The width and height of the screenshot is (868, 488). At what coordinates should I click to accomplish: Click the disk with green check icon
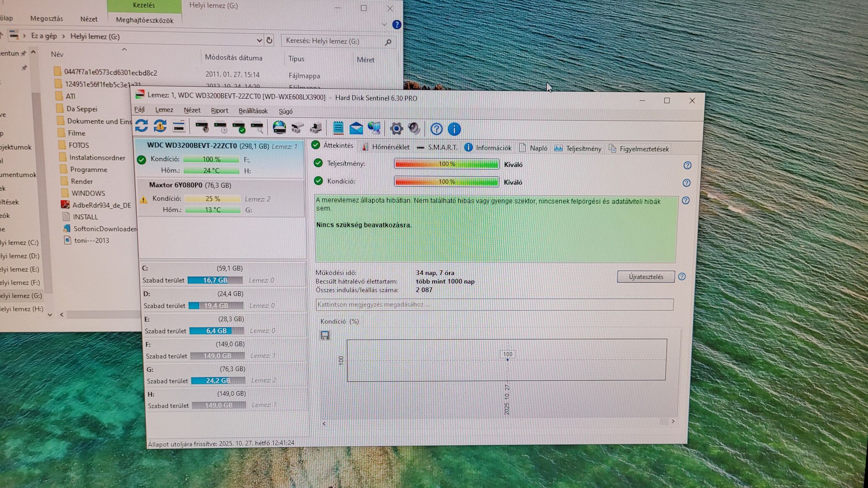[x=238, y=127]
